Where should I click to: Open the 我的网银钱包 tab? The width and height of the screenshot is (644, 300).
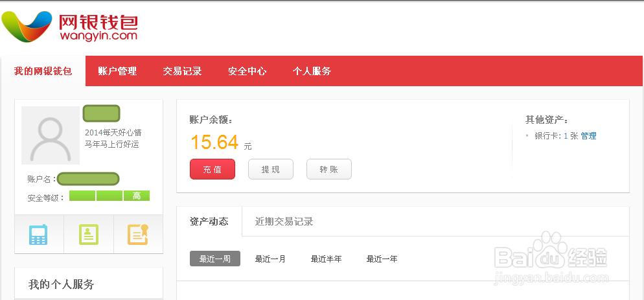[x=43, y=71]
